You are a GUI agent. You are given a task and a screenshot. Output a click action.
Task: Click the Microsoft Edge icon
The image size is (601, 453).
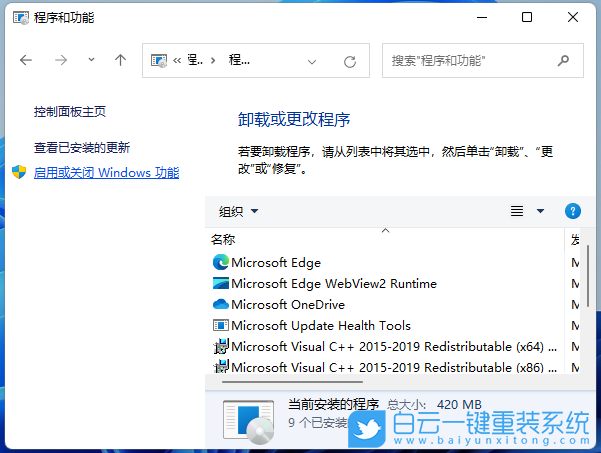pos(220,262)
